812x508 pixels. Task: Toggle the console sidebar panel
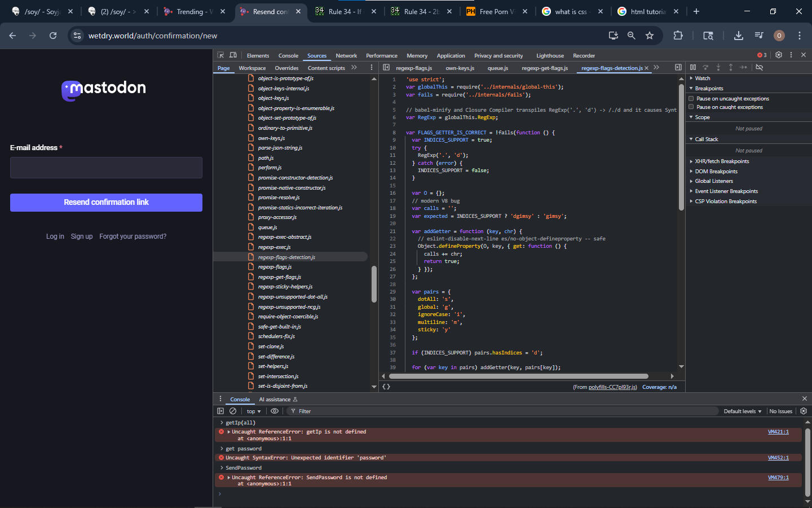tap(220, 411)
